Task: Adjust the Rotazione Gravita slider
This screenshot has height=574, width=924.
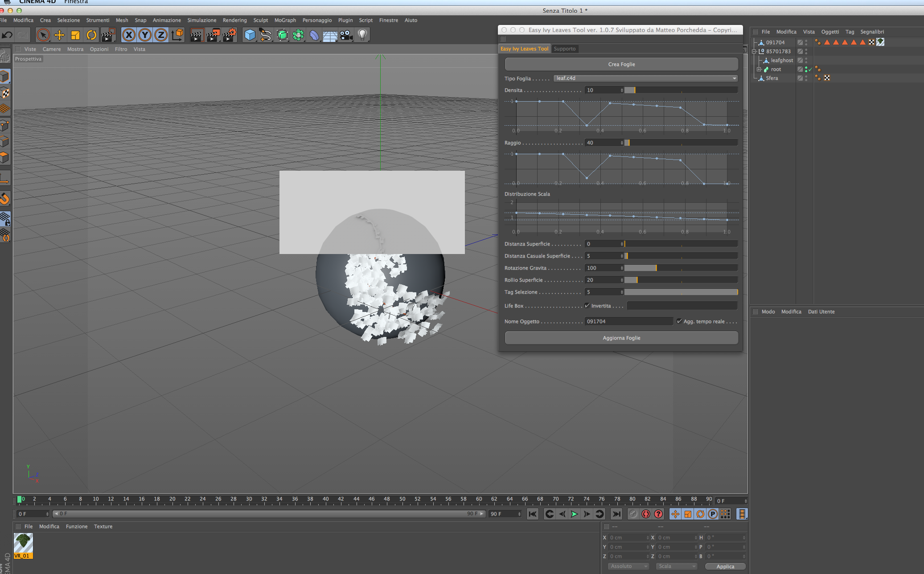Action: click(x=656, y=268)
